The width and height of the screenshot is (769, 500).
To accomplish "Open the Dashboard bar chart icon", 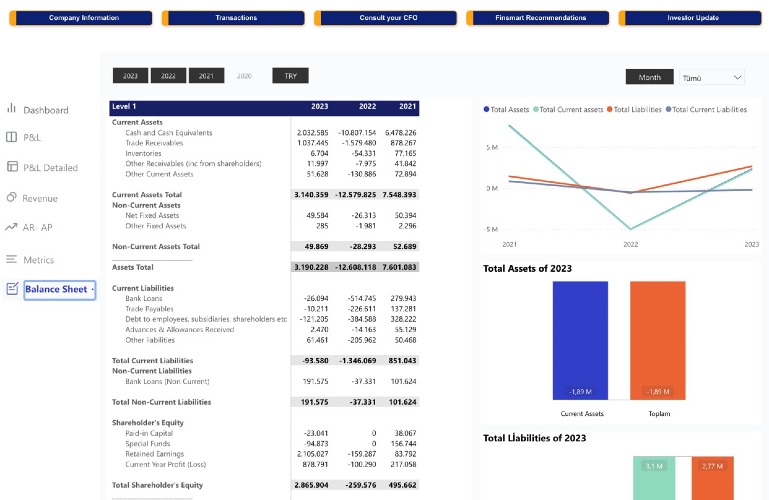I will coord(11,108).
